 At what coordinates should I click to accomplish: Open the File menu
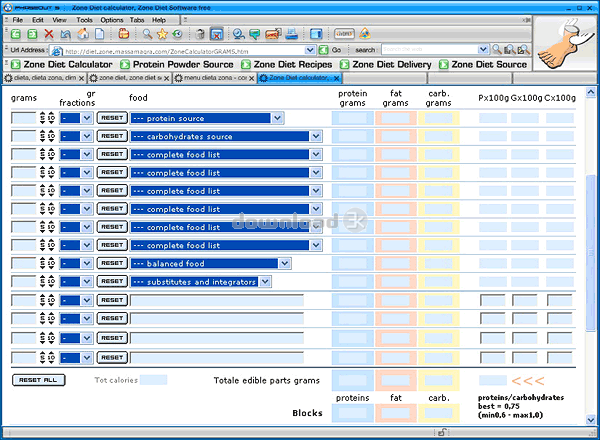pos(18,20)
